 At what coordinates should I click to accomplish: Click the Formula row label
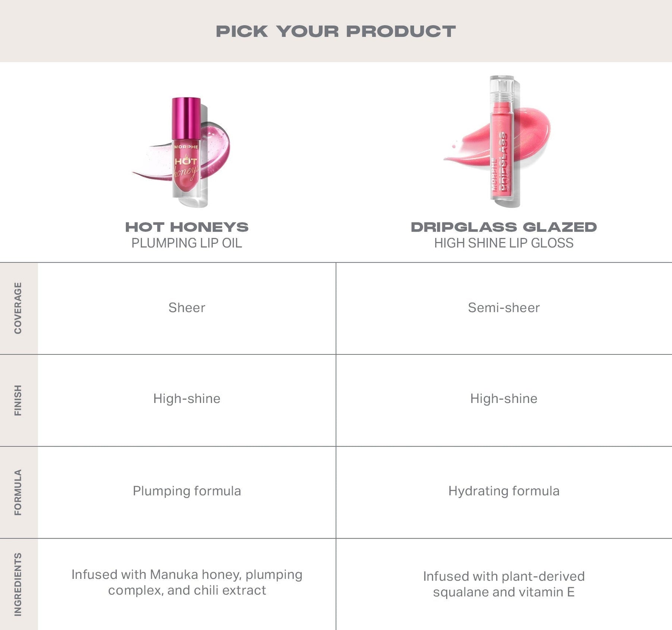point(18,492)
